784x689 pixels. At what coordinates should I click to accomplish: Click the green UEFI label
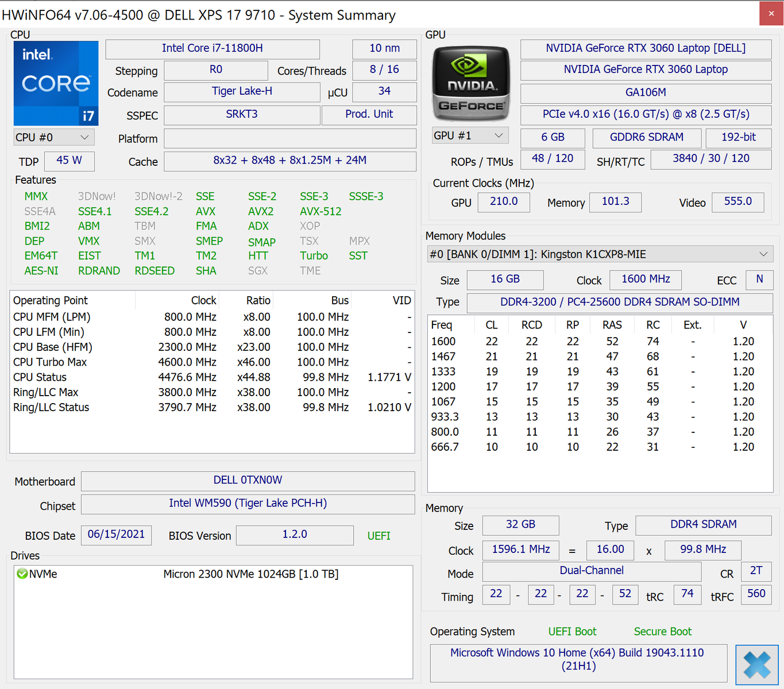click(x=379, y=536)
